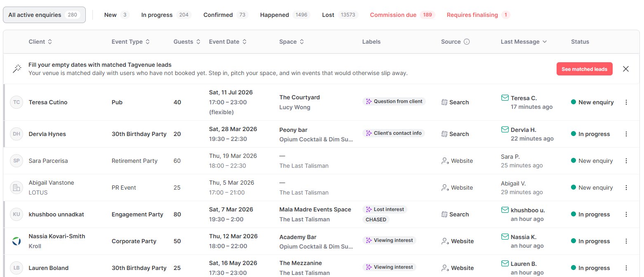Click the SP avatar for Sara Parcerisa
Screen dimensions: 644x277
tap(16, 161)
